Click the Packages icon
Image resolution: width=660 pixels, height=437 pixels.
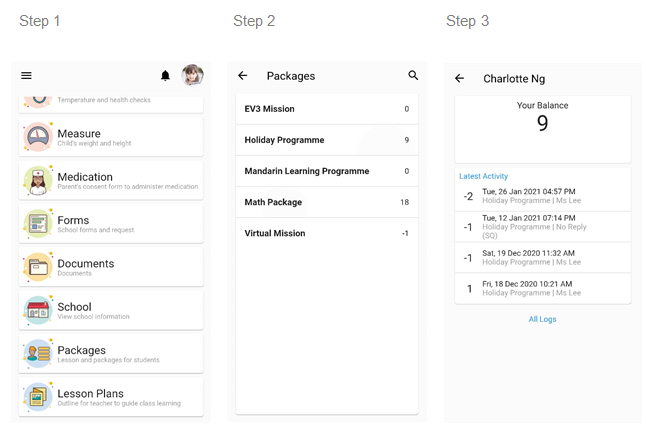point(38,354)
